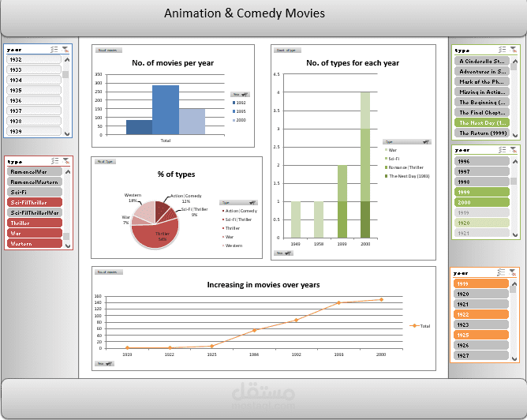The image size is (527, 420).
Task: Click the down arrow in the red type slicer
Action: [68, 246]
